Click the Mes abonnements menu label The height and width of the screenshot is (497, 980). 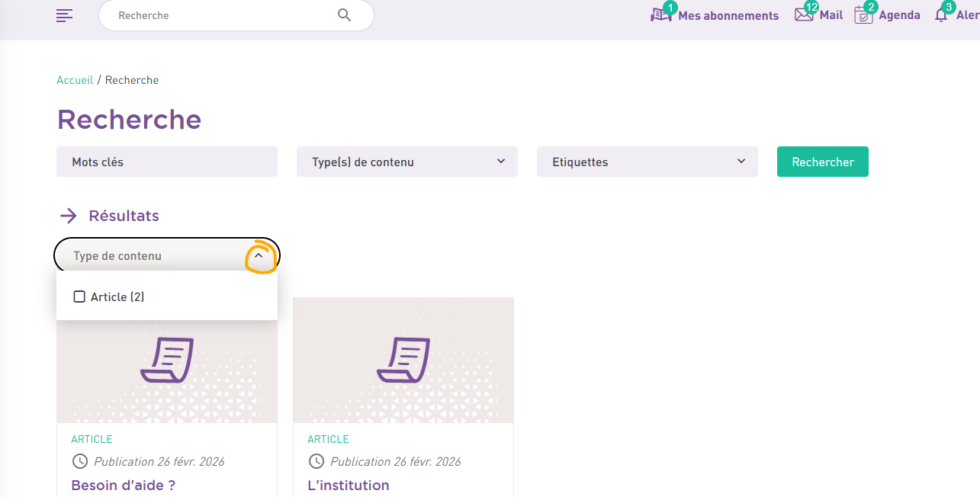click(x=728, y=15)
